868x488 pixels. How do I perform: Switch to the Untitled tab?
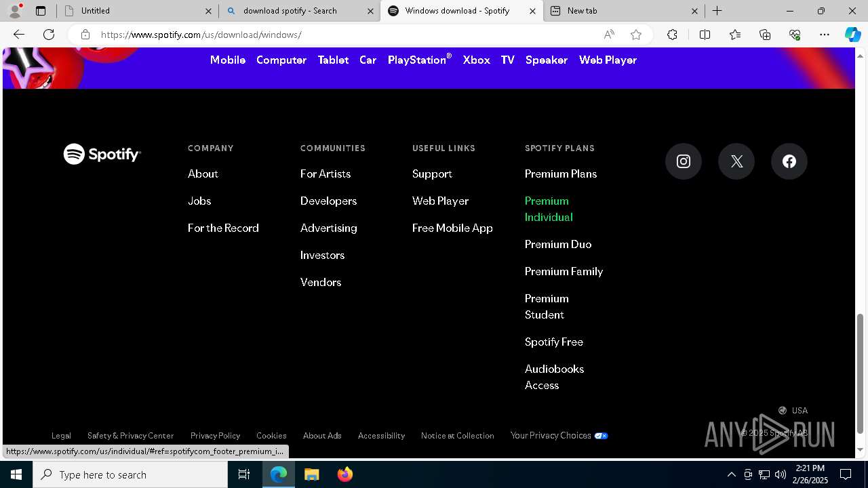(138, 11)
